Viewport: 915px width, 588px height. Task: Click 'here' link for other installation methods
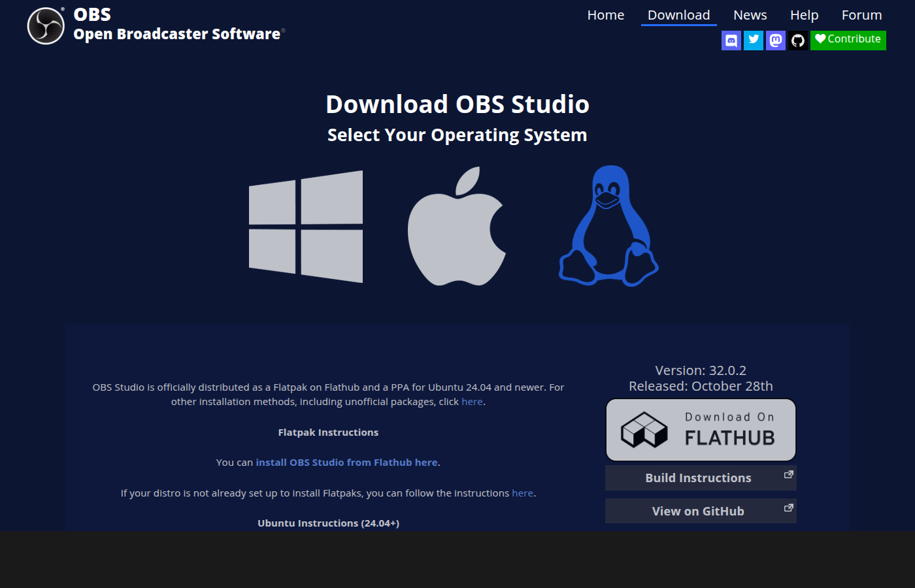(472, 402)
